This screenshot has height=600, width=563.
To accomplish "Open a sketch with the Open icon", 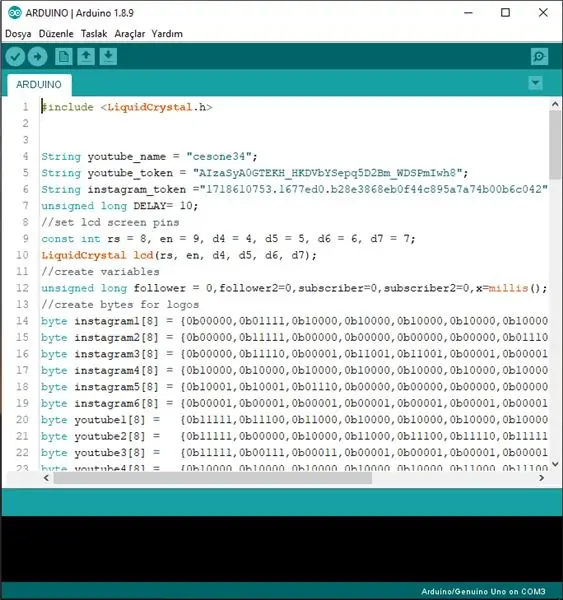I will point(86,57).
